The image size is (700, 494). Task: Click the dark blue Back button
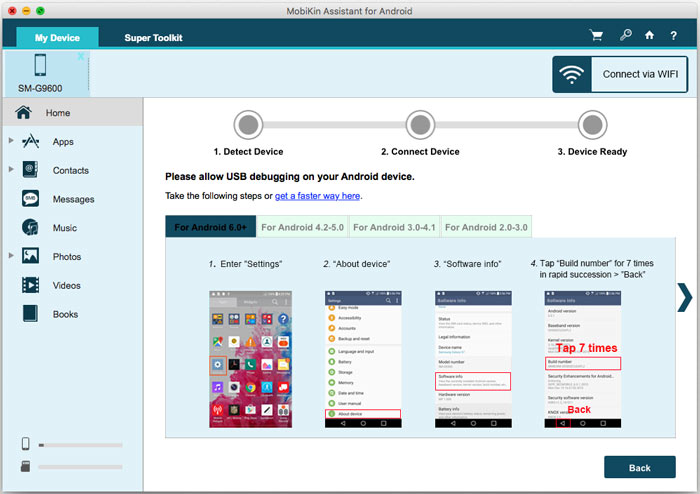pyautogui.click(x=640, y=467)
